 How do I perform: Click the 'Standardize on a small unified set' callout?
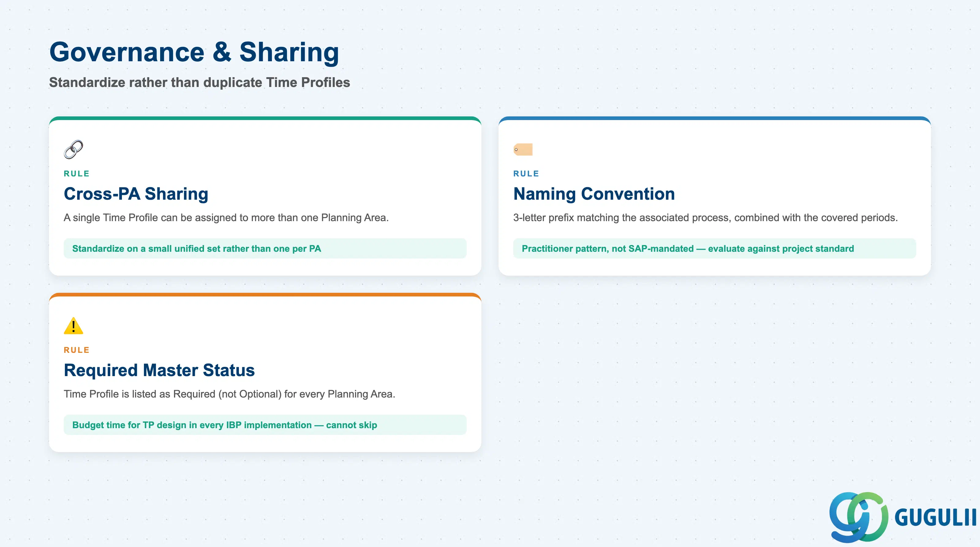click(265, 248)
